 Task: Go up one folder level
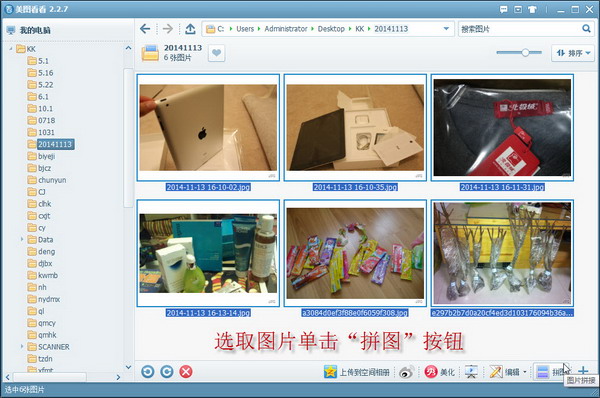point(190,29)
